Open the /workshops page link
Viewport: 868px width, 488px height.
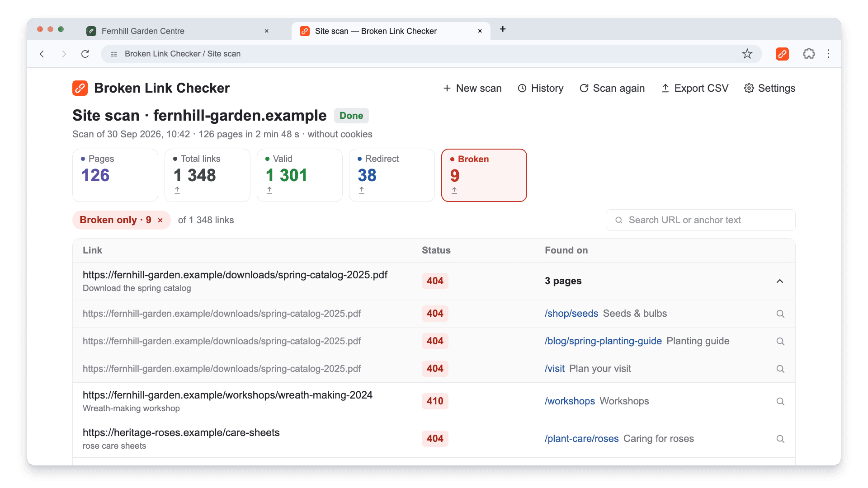pos(570,401)
